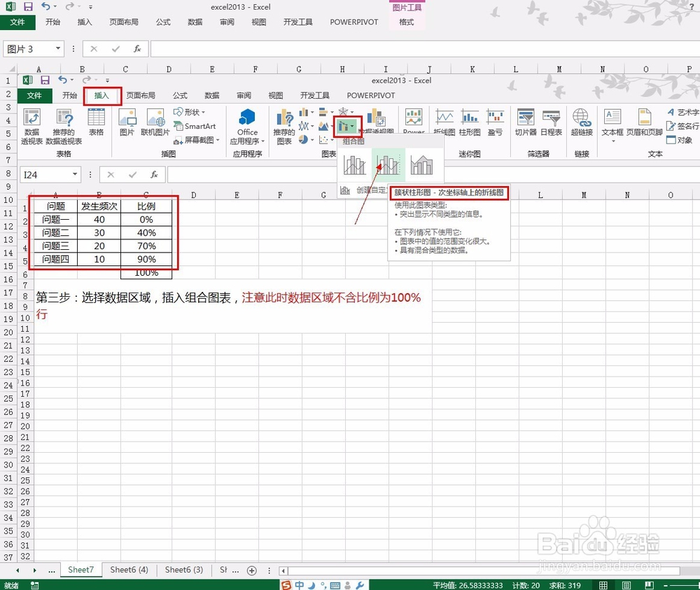Switch to Page Layout view in the status bar
Viewport: 700px width, 590px height.
click(x=626, y=585)
